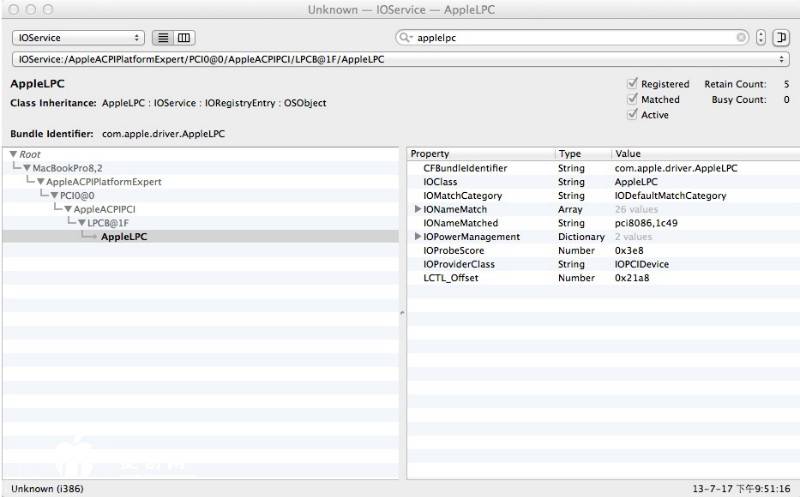Collapse the MacBookPro8,2 tree node

coord(27,168)
